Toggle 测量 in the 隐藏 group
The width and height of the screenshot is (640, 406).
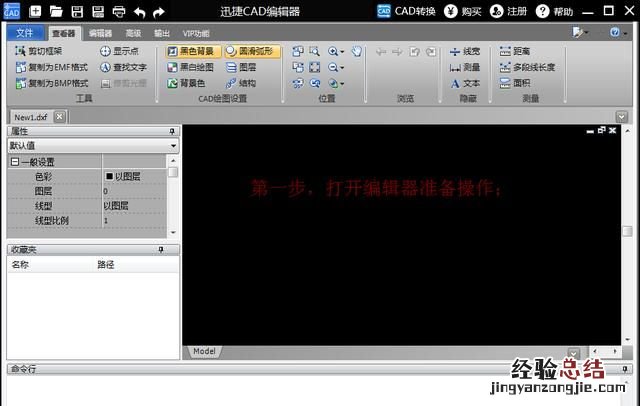(x=465, y=67)
